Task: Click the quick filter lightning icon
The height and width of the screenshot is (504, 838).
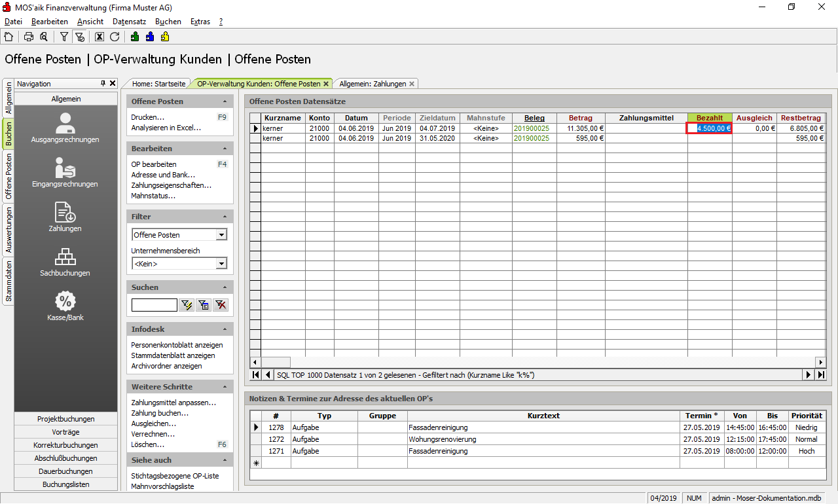Action: coord(187,304)
